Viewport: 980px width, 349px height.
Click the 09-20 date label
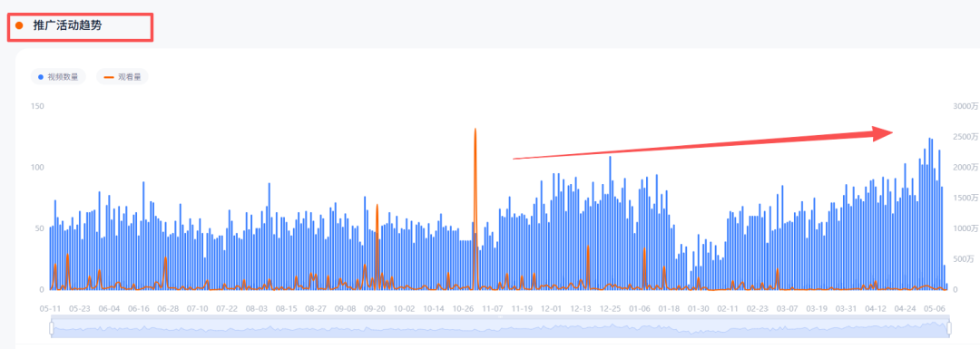point(375,308)
